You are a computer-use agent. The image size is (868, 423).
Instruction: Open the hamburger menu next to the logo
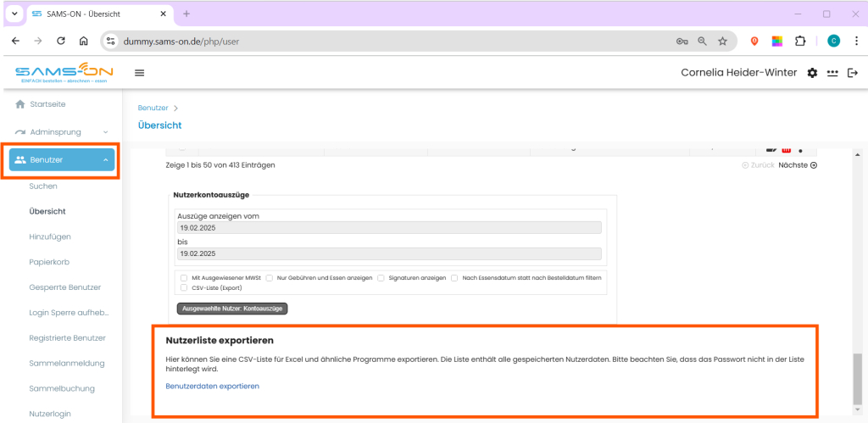140,73
